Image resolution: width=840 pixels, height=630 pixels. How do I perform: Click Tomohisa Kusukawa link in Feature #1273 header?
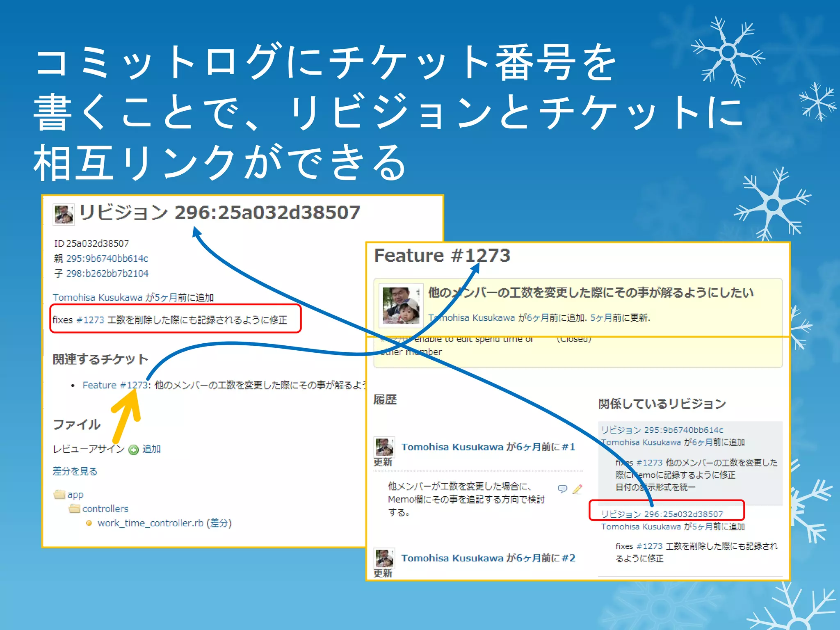tap(472, 318)
